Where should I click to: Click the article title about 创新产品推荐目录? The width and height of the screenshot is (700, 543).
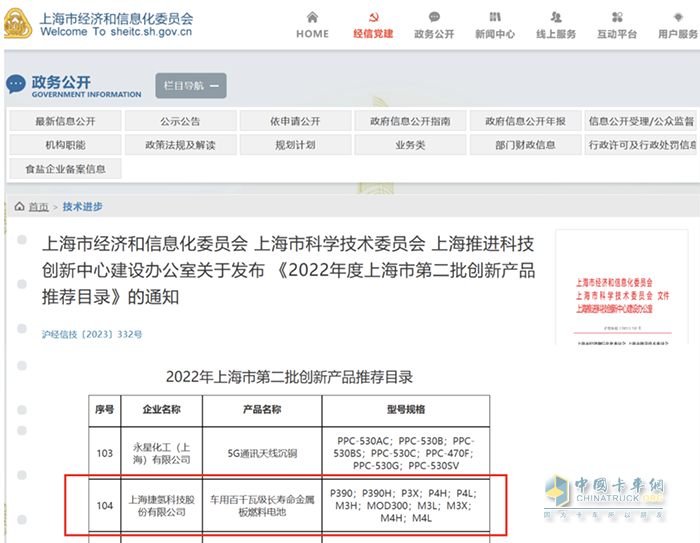(288, 270)
